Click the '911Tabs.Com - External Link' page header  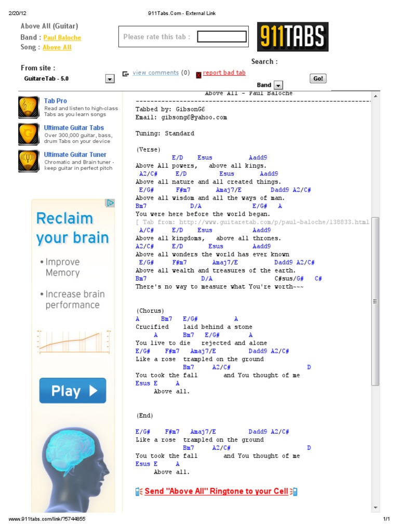181,13
